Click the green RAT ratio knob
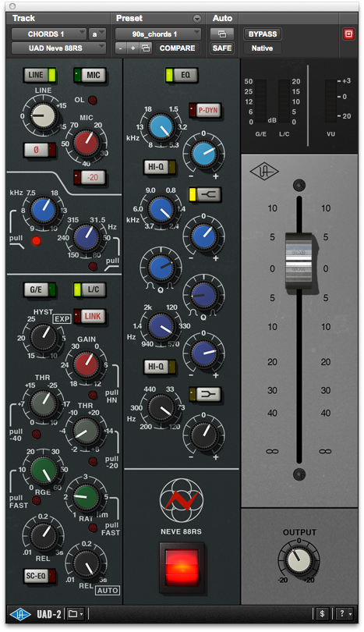This screenshot has height=632, width=364. point(87,496)
